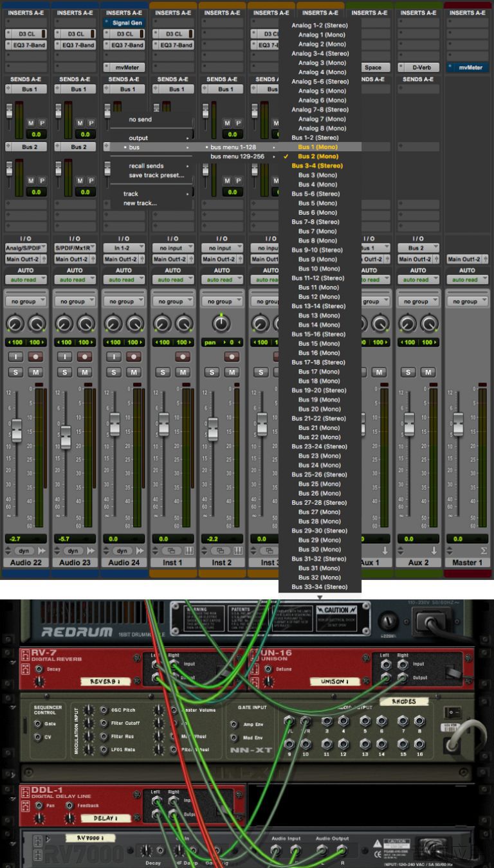Click the sigma icon on Master 1

(483, 550)
